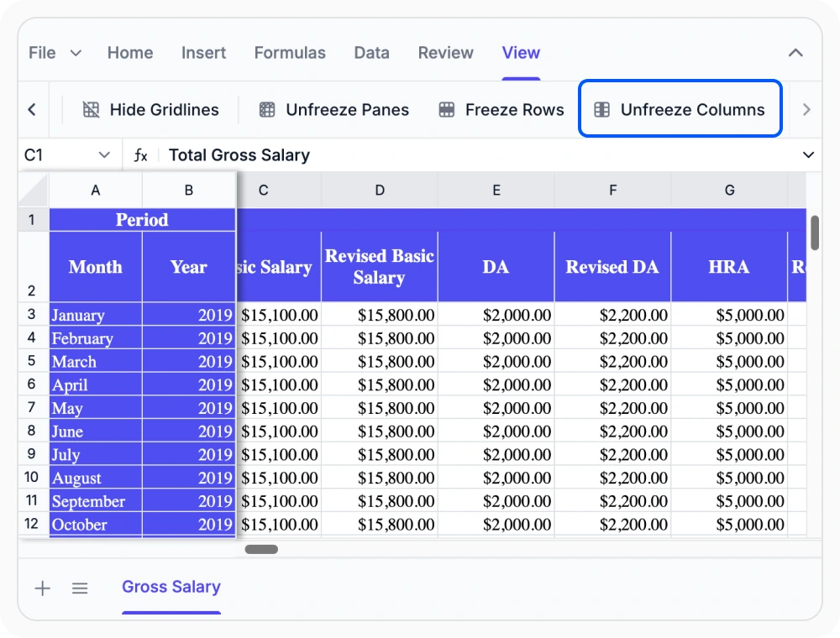840x638 pixels.
Task: Click the Unfreeze Panes button label
Action: click(x=348, y=110)
